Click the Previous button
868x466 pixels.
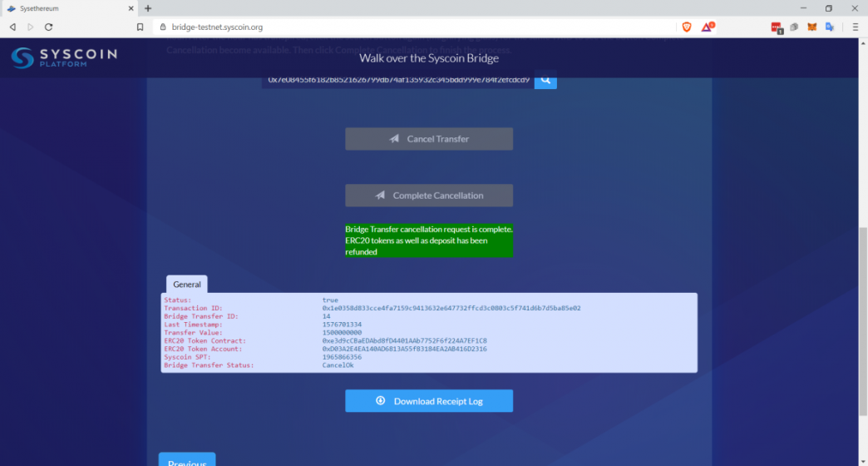(x=187, y=462)
